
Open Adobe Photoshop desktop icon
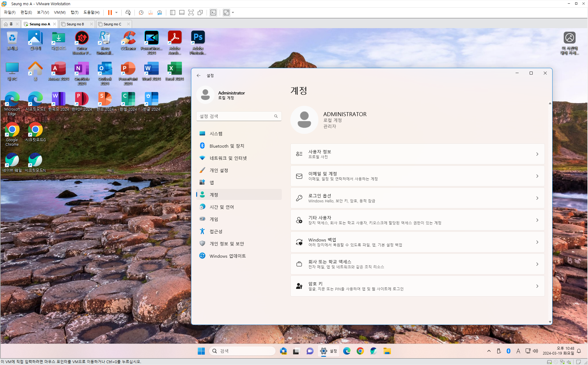(198, 42)
